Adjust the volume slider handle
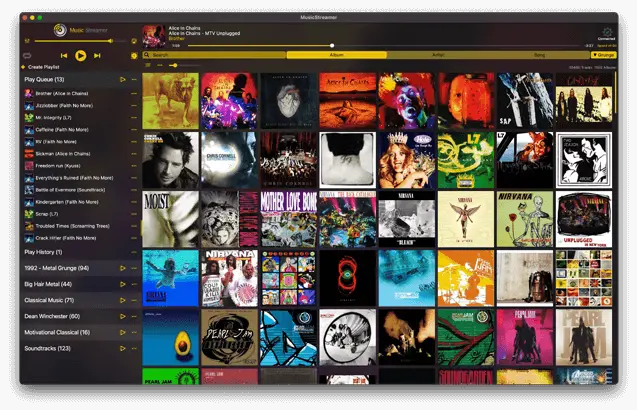 click(x=110, y=41)
